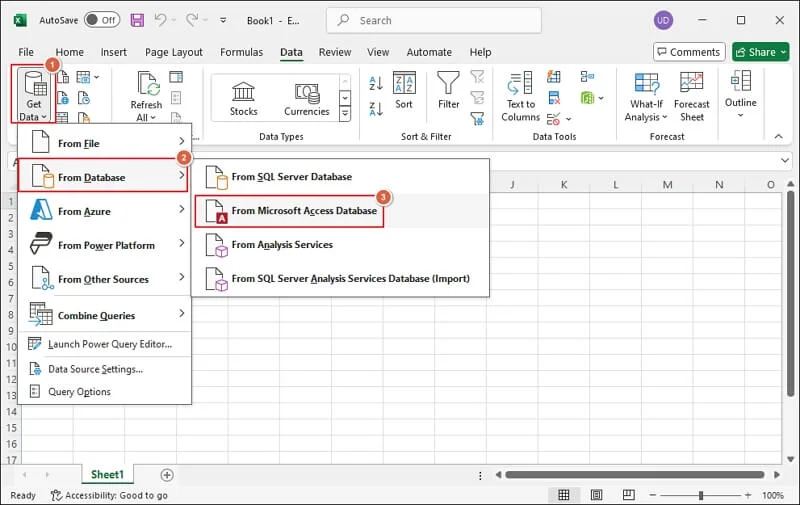Expand From Power Platform submenu
The width and height of the screenshot is (800, 505).
point(105,245)
